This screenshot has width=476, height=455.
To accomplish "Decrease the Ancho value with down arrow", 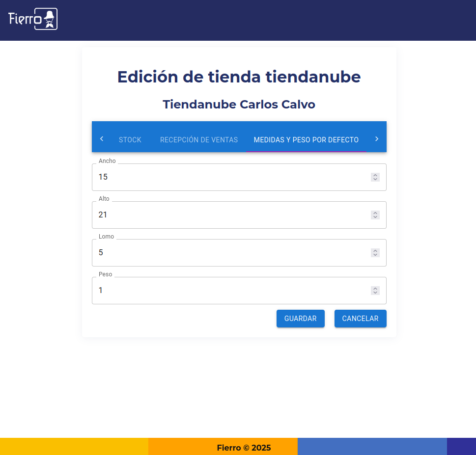I will tap(375, 180).
